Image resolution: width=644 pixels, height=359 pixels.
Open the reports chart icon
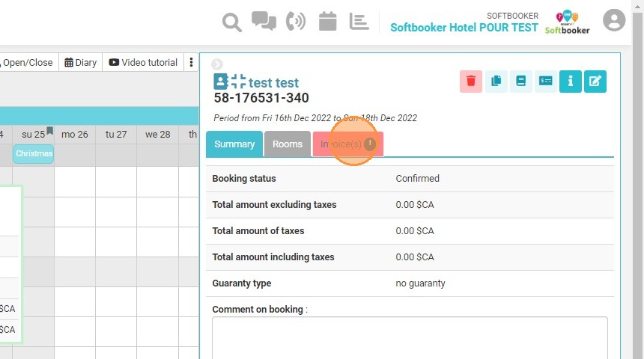click(359, 22)
